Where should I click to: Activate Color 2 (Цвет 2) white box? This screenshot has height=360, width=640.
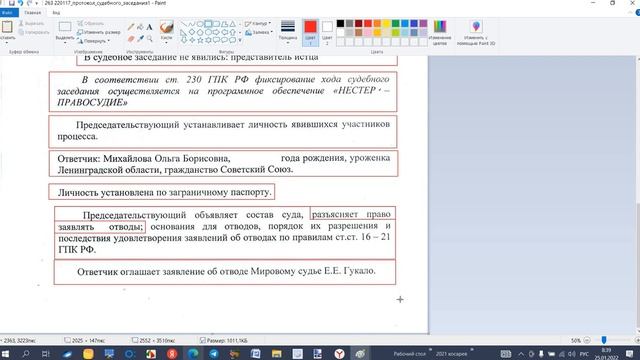(x=327, y=32)
